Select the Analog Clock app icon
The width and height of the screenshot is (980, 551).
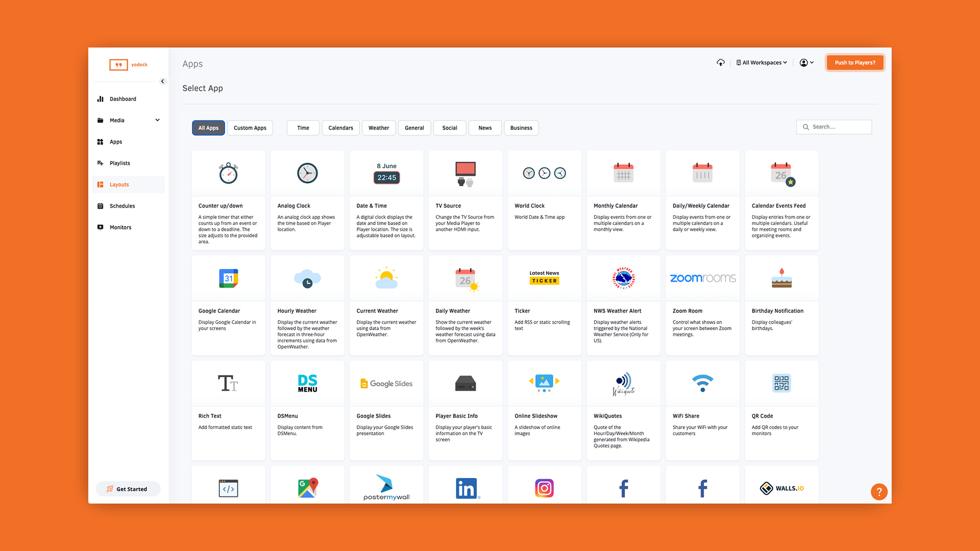coord(307,173)
